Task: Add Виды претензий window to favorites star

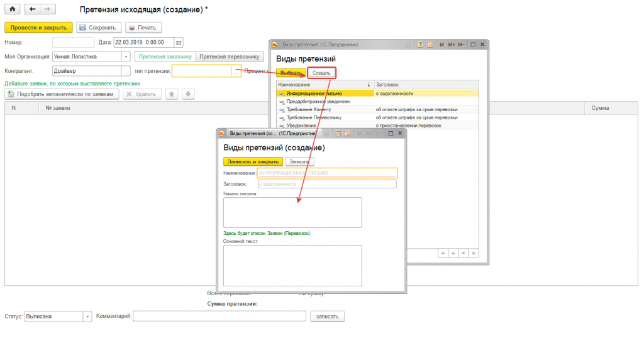Action: coord(409,45)
